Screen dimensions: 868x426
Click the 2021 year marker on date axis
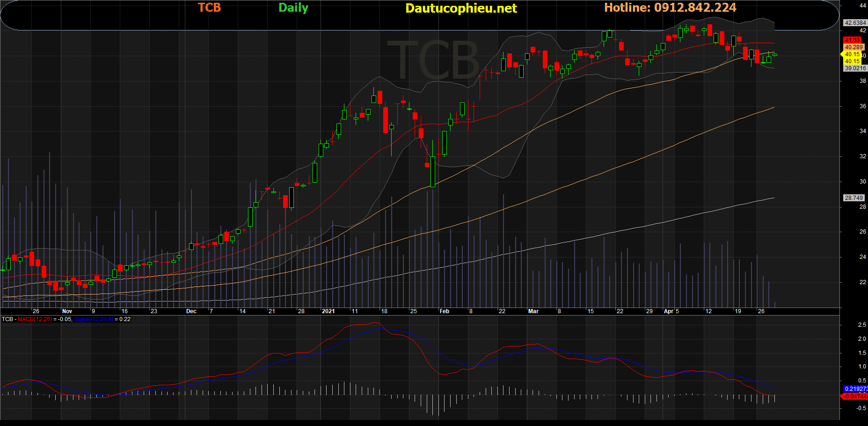click(328, 311)
